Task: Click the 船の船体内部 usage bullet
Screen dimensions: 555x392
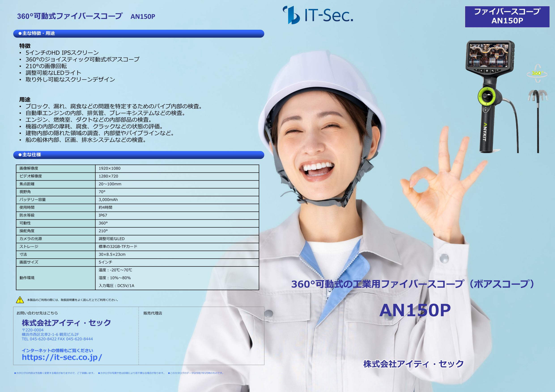Action: click(86, 140)
